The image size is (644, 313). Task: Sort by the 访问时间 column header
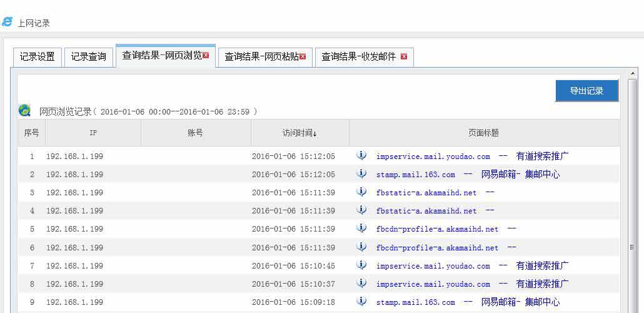pos(299,133)
